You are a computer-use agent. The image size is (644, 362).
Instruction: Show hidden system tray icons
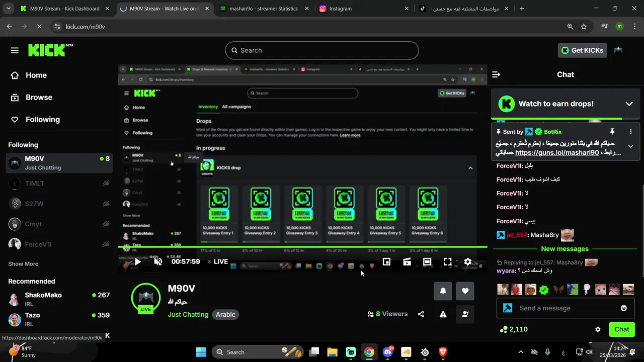coord(521,352)
